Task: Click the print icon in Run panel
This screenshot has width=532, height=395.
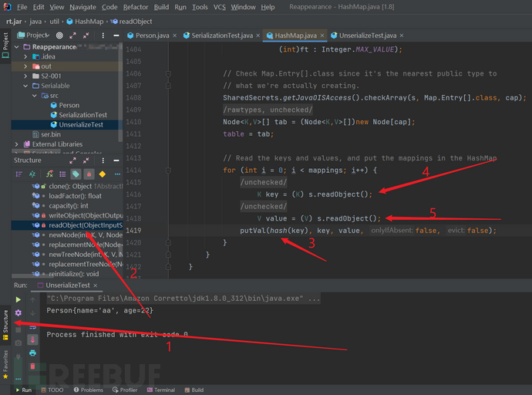Action: pyautogui.click(x=33, y=353)
